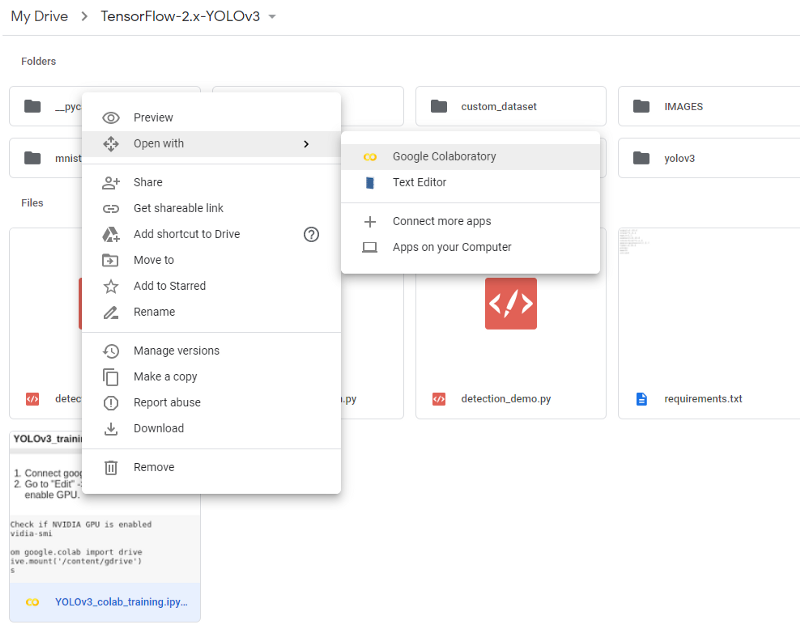Click the TensorFlow-2.x-YOLOv3 breadcrumb

click(180, 16)
